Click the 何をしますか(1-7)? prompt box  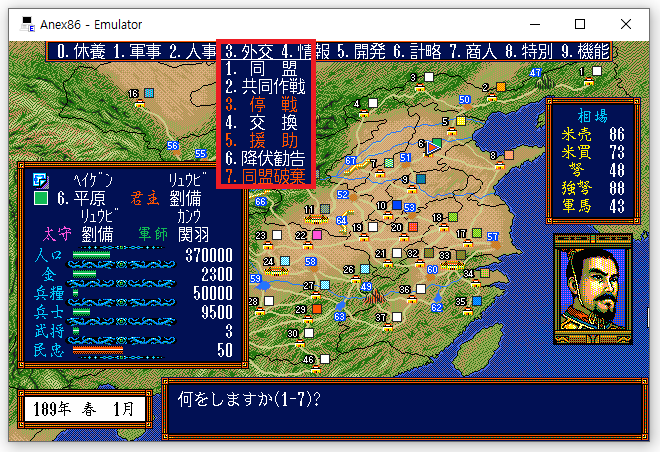[406, 409]
